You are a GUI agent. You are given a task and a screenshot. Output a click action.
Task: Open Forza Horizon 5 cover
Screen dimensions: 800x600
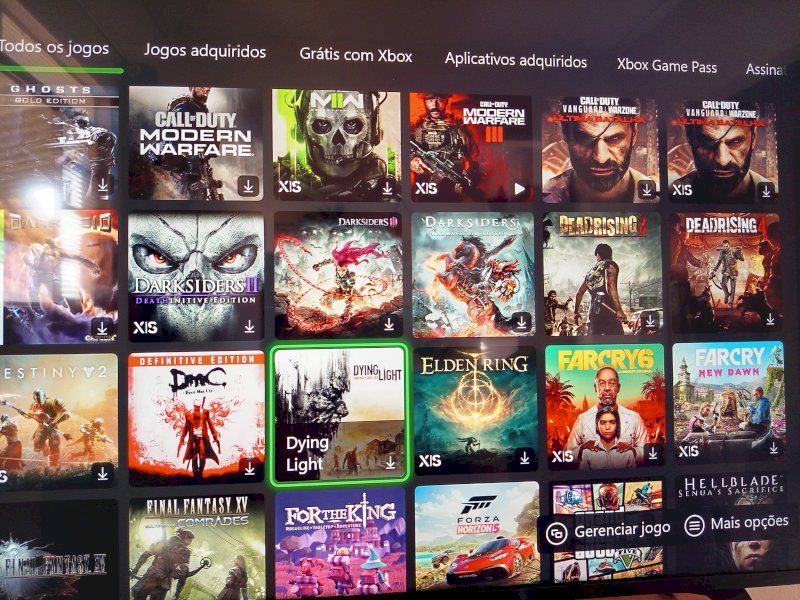tap(477, 536)
